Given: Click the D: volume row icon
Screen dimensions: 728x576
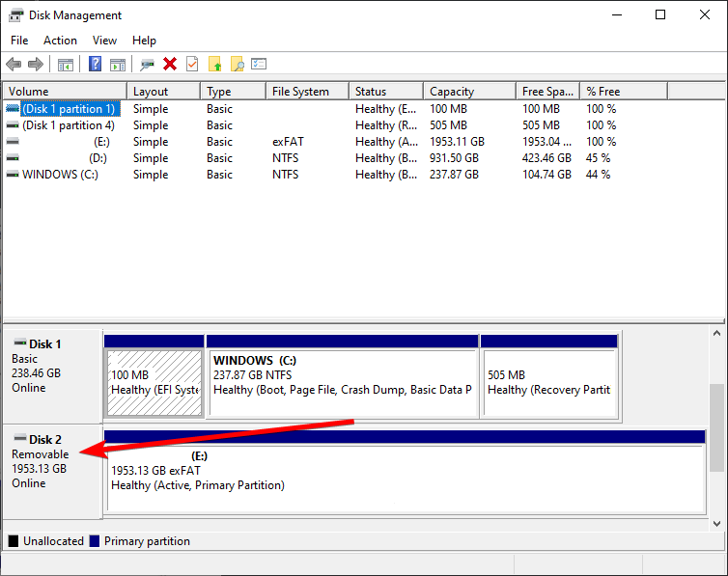Looking at the screenshot, I should pos(13,158).
